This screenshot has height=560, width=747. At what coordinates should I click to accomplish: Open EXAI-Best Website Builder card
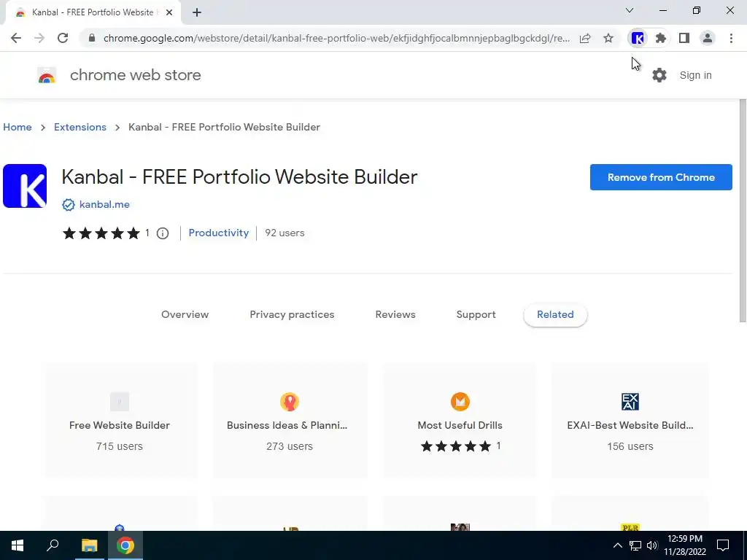tap(630, 421)
